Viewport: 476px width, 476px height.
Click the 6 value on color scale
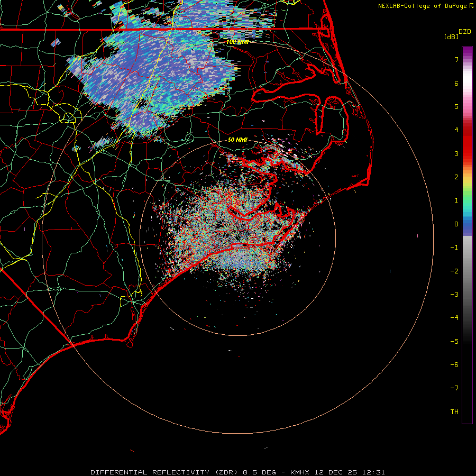(x=456, y=83)
